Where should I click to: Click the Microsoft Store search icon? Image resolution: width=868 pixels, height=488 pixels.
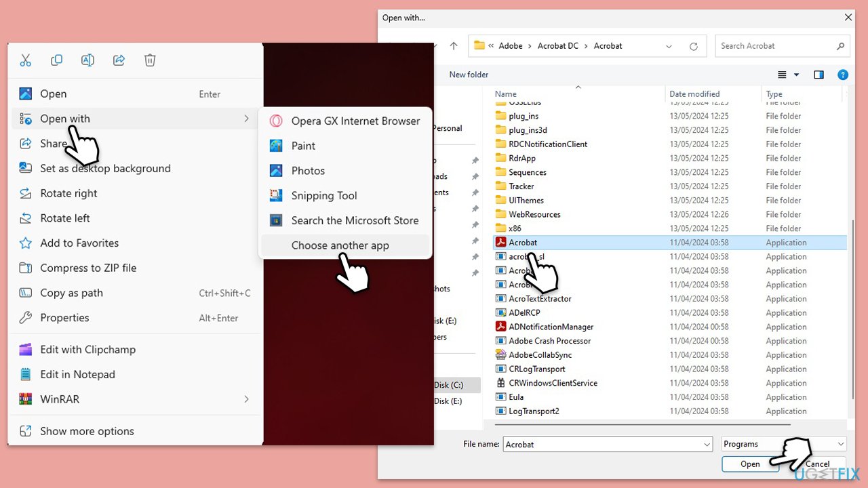point(276,220)
